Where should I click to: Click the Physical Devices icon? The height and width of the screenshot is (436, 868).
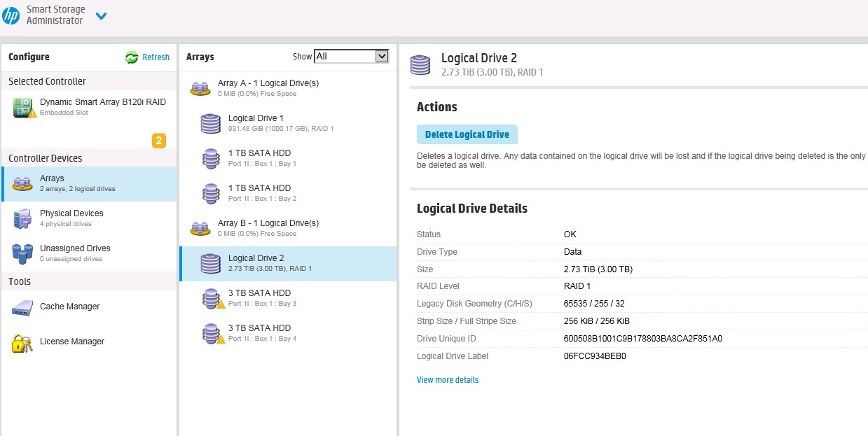click(x=22, y=219)
